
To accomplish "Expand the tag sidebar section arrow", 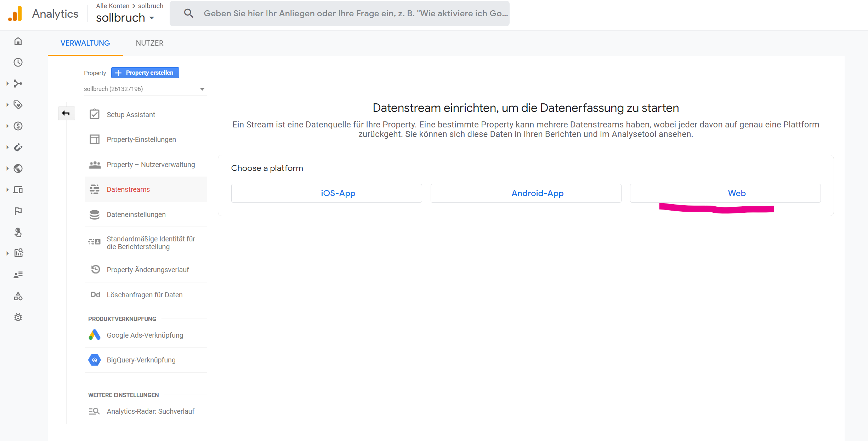I will click(7, 105).
